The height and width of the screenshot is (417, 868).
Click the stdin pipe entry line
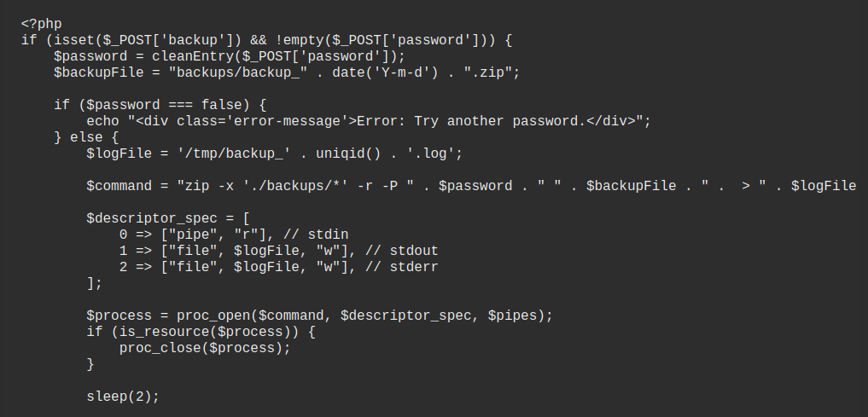[234, 235]
